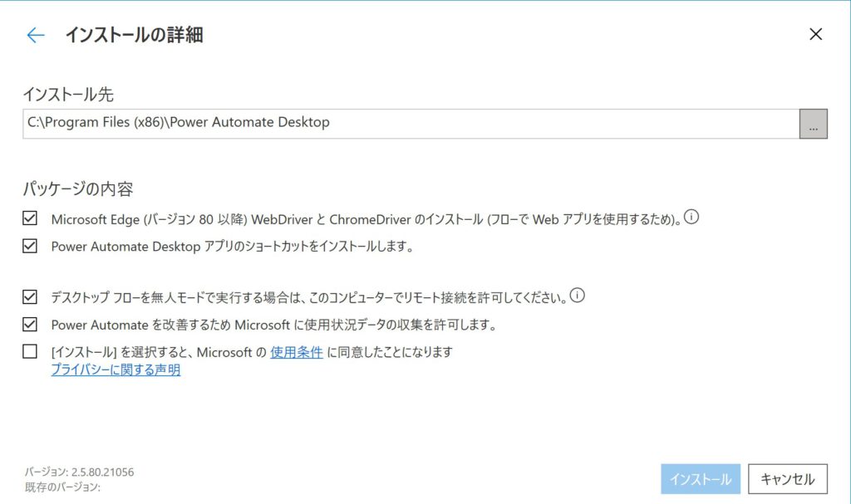The image size is (851, 504).
Task: Close the installer dialog with the X
Action: point(815,34)
